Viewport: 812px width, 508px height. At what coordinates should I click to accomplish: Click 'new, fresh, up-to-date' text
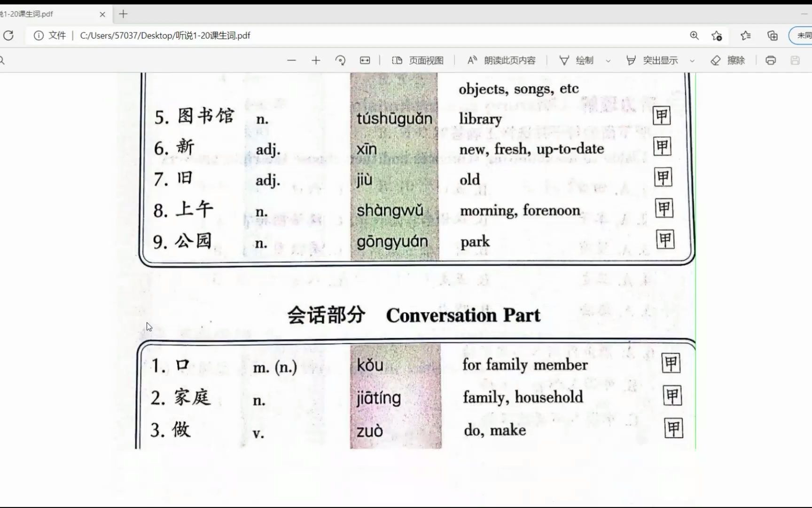point(531,149)
